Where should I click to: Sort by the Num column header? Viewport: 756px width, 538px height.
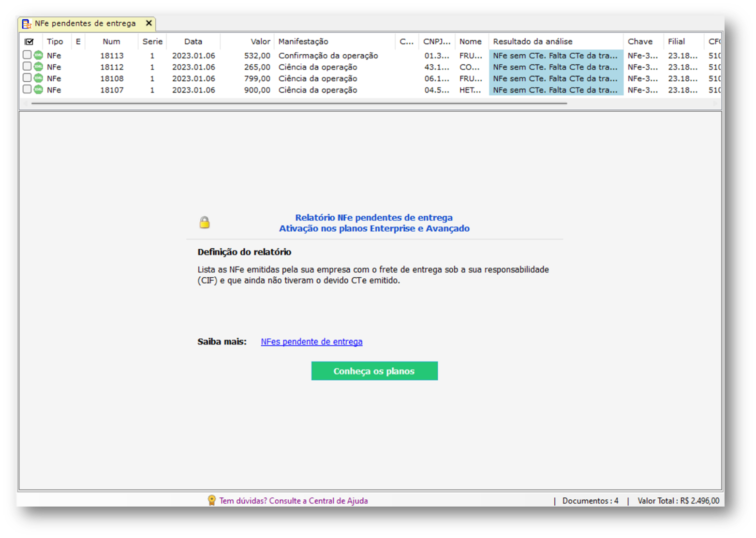click(111, 42)
